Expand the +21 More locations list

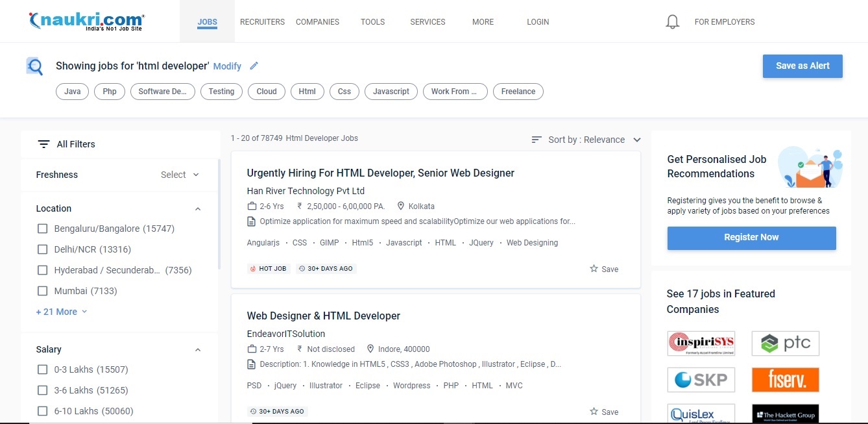point(61,312)
